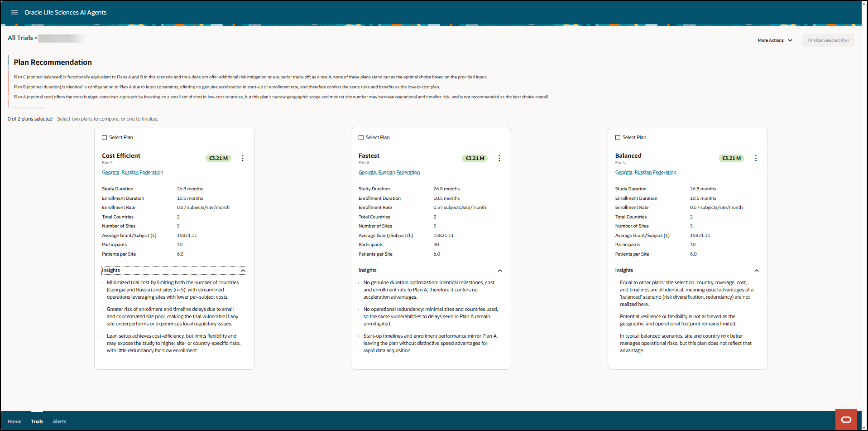
Task: Tick Select Plan checkbox for Fastest
Action: click(361, 137)
